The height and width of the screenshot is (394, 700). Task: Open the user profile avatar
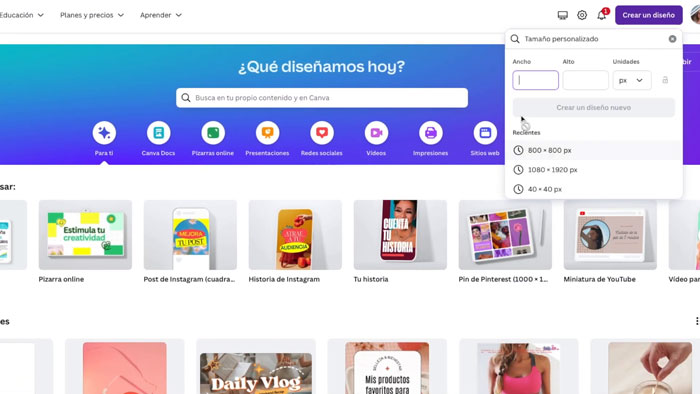click(x=695, y=15)
